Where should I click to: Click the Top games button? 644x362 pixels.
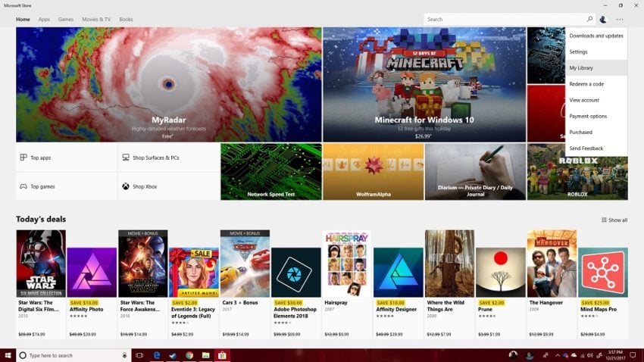tap(67, 186)
